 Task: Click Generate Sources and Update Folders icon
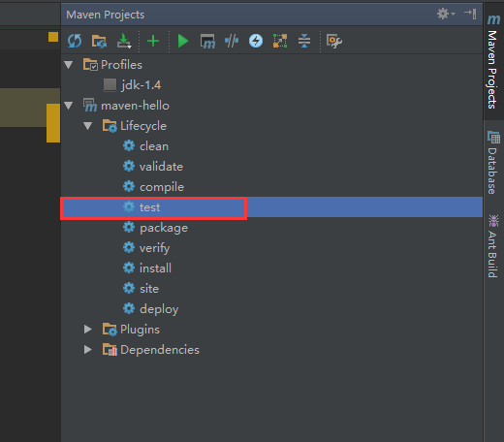[x=99, y=41]
